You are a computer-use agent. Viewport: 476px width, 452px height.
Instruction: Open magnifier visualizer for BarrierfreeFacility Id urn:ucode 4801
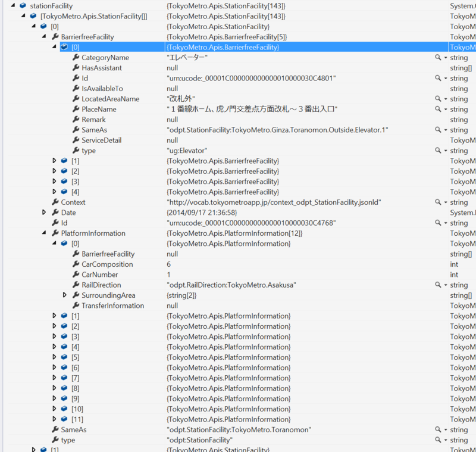tap(438, 78)
